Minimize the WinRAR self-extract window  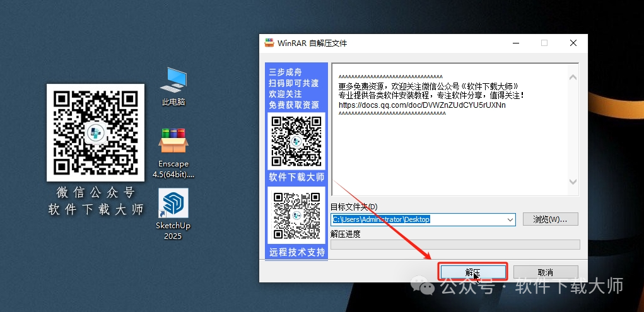point(516,43)
